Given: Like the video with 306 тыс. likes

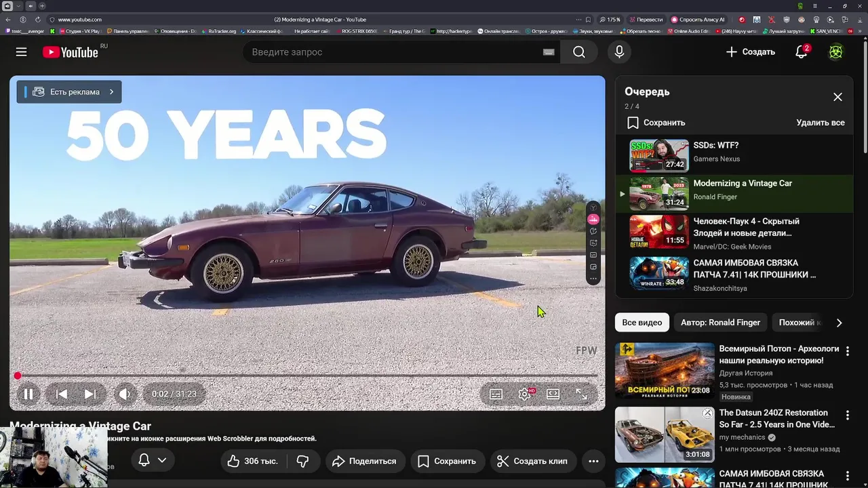Looking at the screenshot, I should 252,461.
